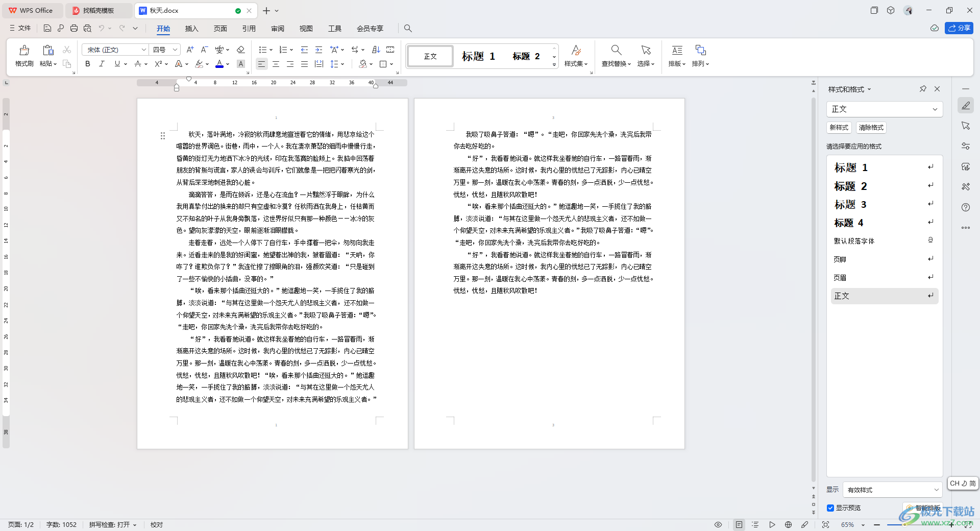The width and height of the screenshot is (980, 531).
Task: Switch to the 插入 ribbon tab
Action: pyautogui.click(x=191, y=29)
